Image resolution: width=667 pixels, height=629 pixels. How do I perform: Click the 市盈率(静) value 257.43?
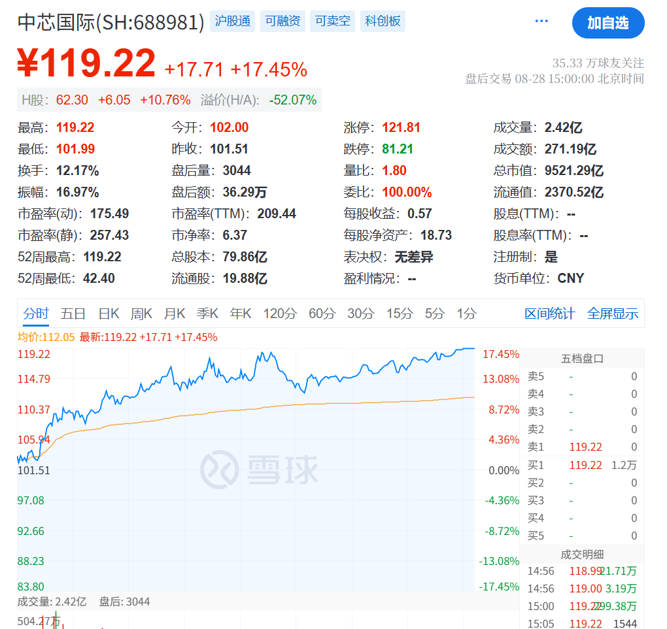click(109, 235)
